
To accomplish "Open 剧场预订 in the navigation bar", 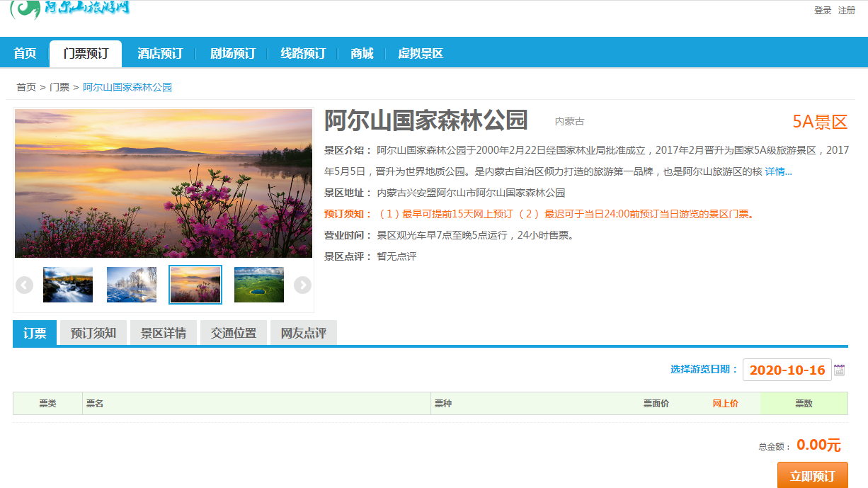I will pyautogui.click(x=233, y=53).
